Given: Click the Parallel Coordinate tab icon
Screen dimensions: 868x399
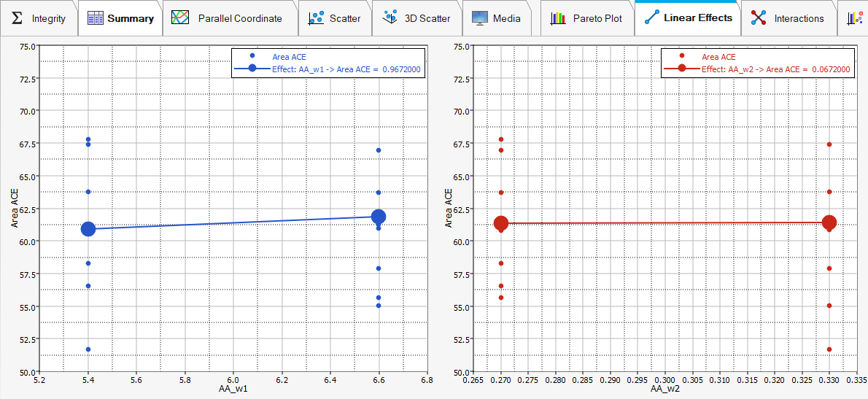Looking at the screenshot, I should pos(180,18).
